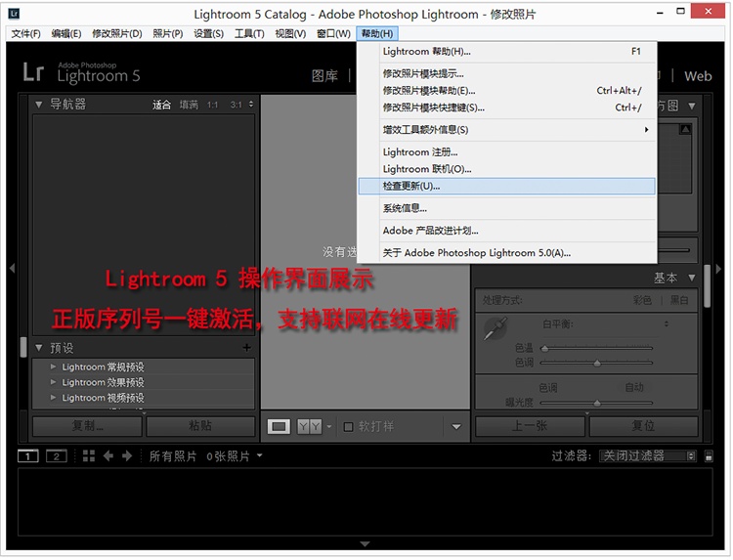Choose 修改照片模块快捷键(S)... entry
This screenshot has width=733, height=560.
(x=506, y=108)
